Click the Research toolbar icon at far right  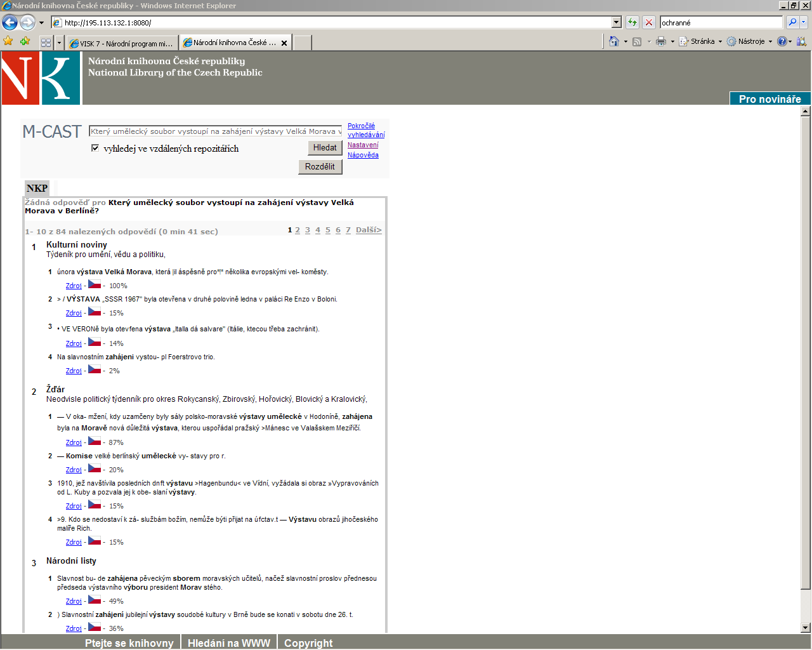click(802, 41)
